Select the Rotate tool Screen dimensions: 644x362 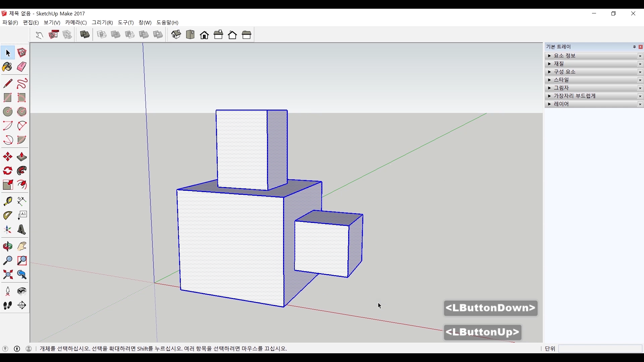tap(7, 171)
